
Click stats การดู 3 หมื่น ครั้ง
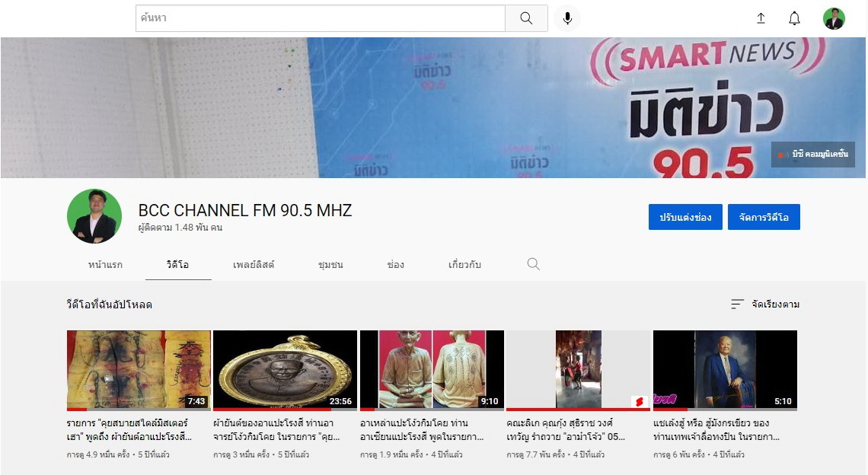click(x=241, y=454)
